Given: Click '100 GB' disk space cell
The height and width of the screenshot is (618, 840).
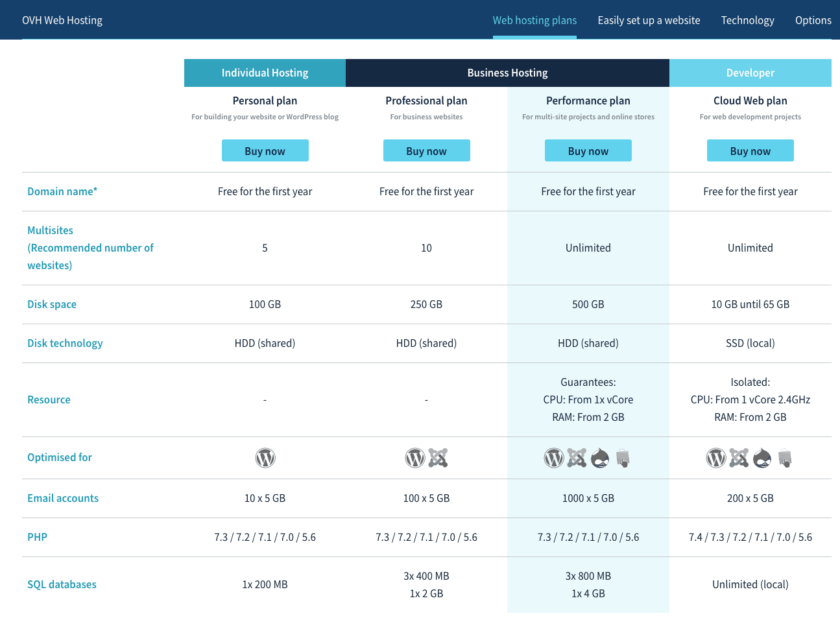Looking at the screenshot, I should [265, 304].
